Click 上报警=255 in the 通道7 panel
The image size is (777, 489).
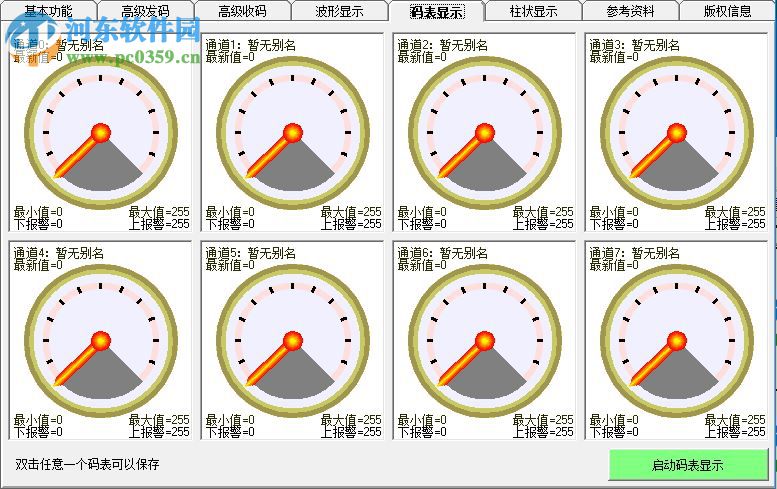pos(735,432)
